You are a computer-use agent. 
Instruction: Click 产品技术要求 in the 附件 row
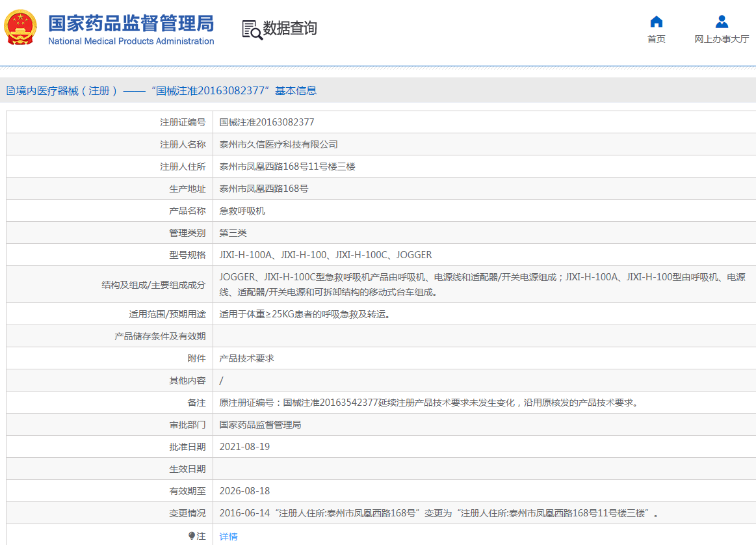click(246, 358)
